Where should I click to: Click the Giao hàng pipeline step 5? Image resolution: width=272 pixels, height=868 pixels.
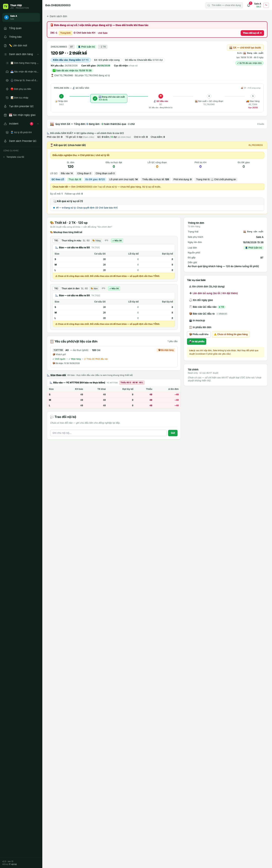[253, 102]
